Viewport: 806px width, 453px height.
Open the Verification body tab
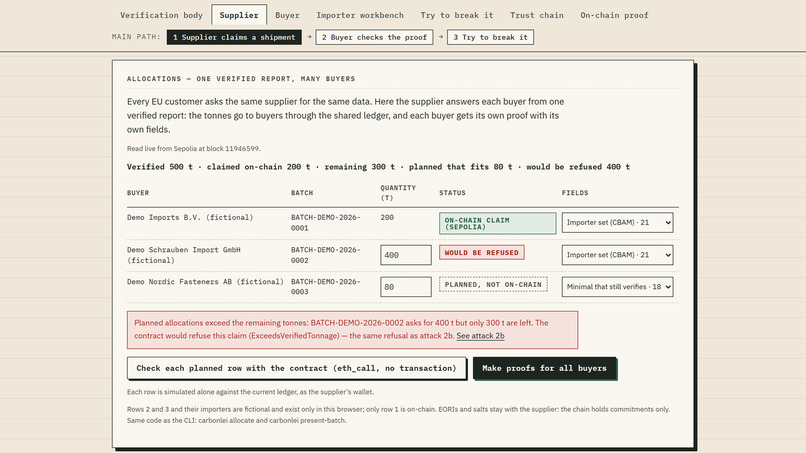161,15
